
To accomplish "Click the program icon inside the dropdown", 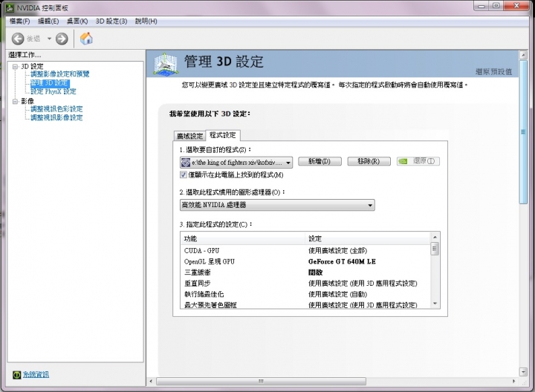I will pyautogui.click(x=186, y=163).
